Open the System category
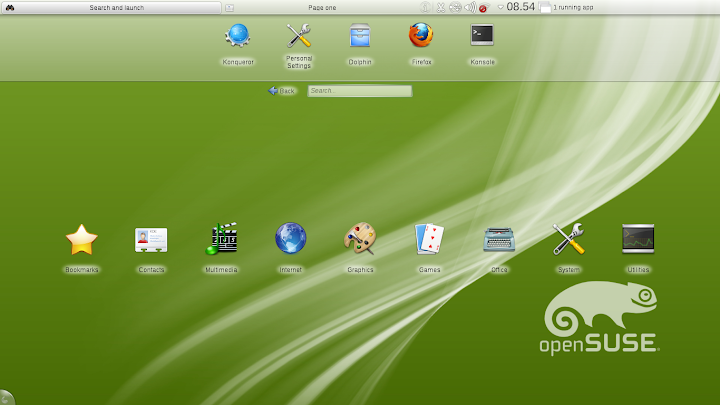This screenshot has height=405, width=720. coord(568,248)
